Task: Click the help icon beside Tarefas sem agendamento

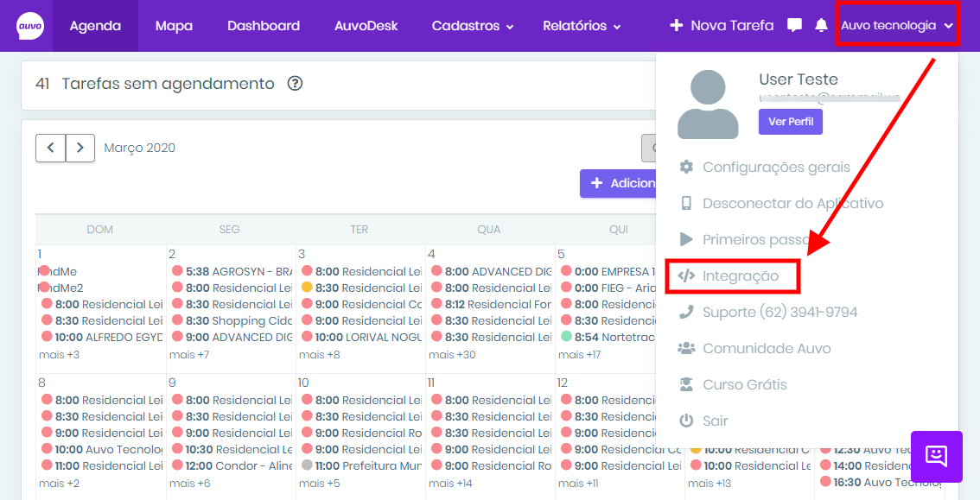Action: [295, 84]
